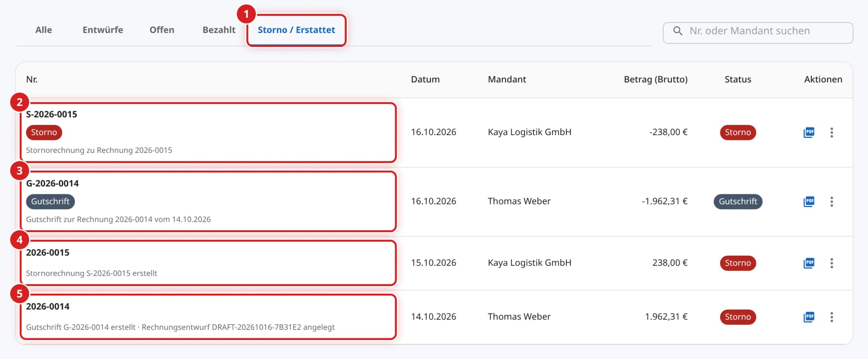The height and width of the screenshot is (359, 868).
Task: Open more actions menu for S-2026-0015
Action: [x=832, y=133]
